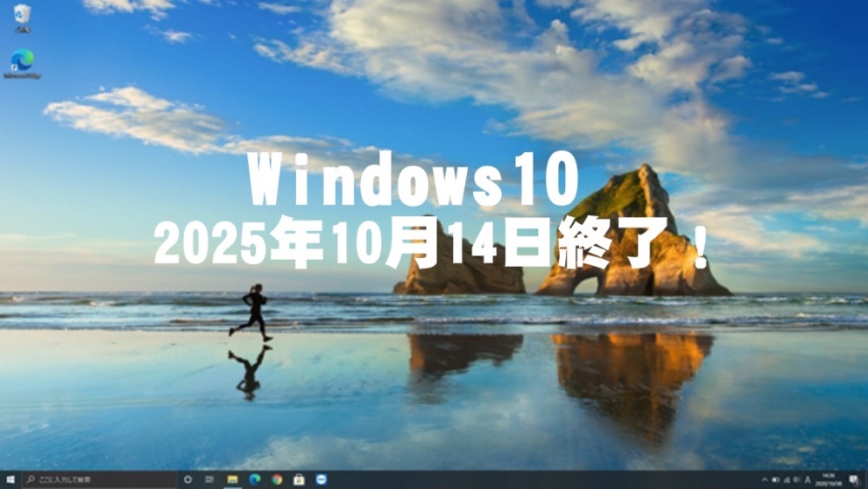Launch Microsoft Edge from the taskbar

(x=254, y=479)
